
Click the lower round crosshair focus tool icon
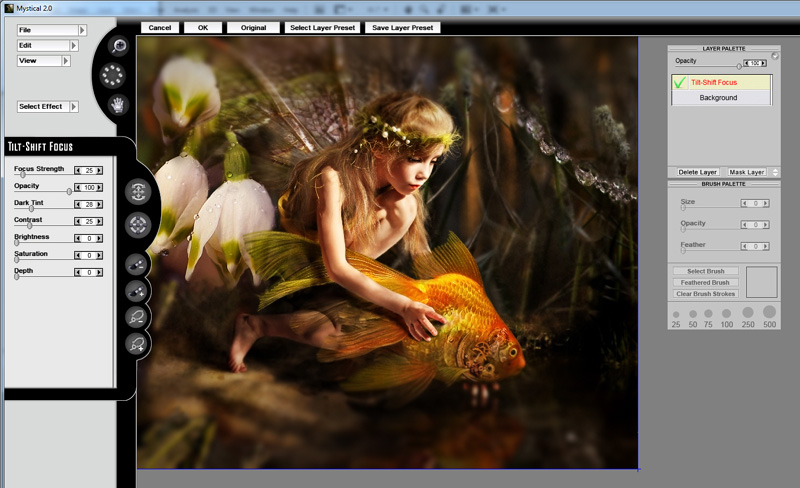138,224
